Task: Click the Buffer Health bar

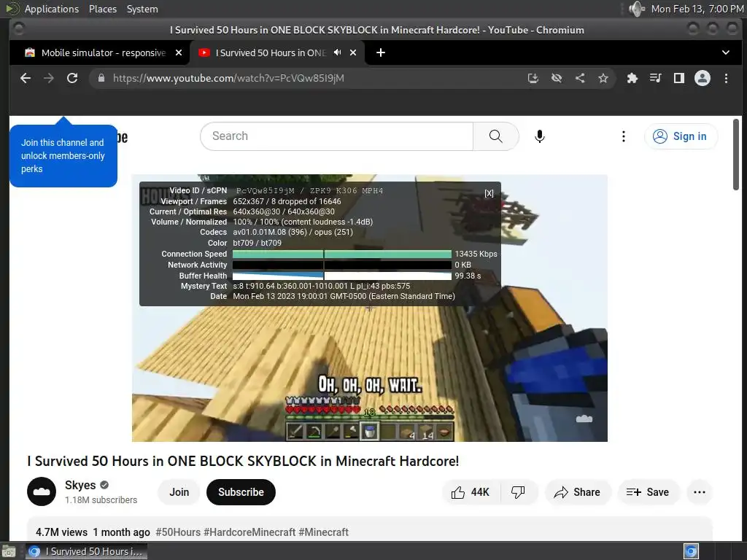Action: pos(341,276)
